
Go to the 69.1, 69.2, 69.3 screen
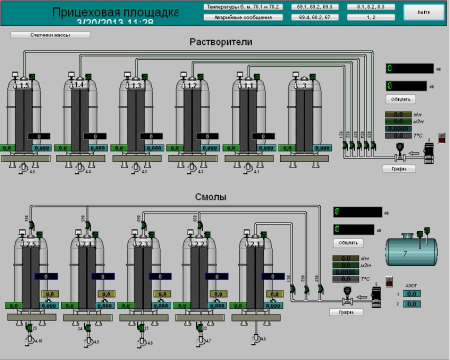click(x=315, y=7)
